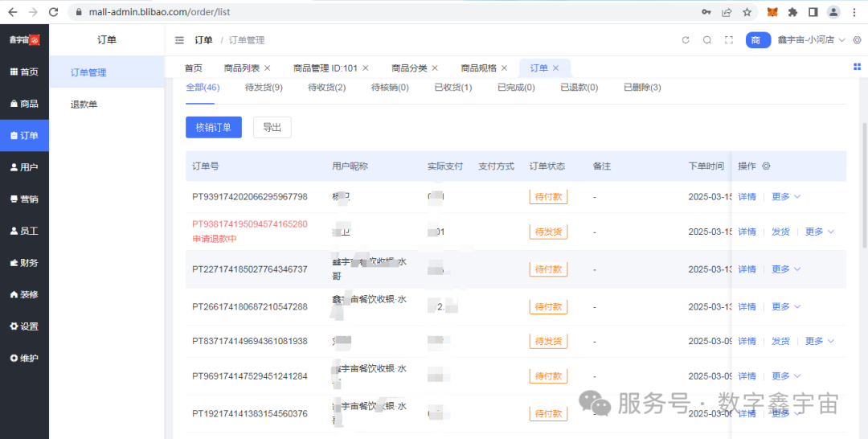
Task: Expand 更多 for order PT266174180687210547288
Action: (x=786, y=306)
